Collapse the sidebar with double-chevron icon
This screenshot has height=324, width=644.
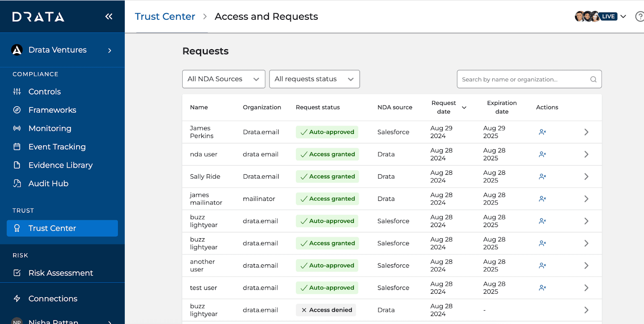(109, 17)
